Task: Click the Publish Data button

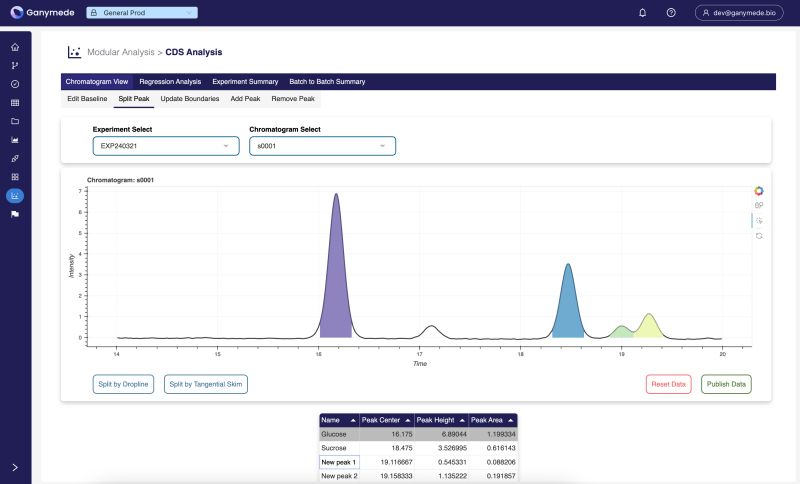Action: [x=726, y=384]
